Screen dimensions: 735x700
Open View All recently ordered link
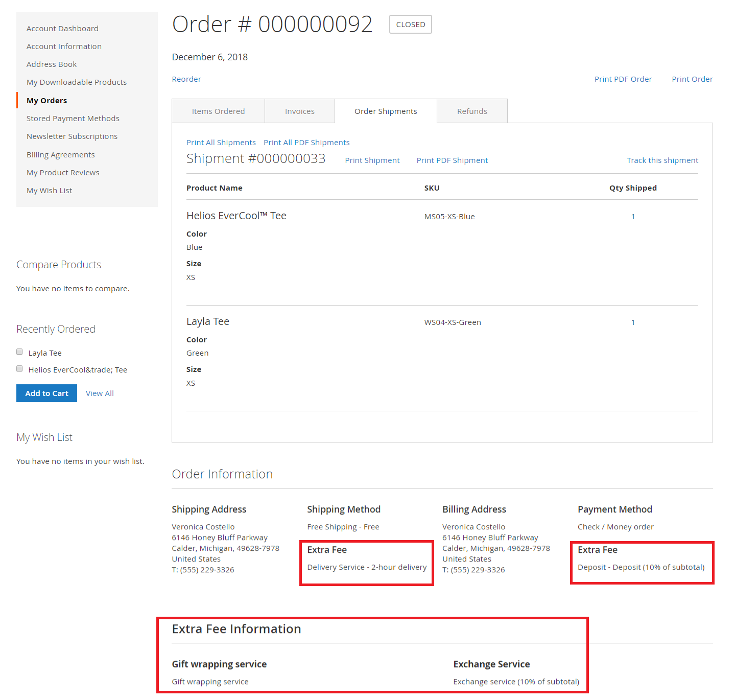100,393
